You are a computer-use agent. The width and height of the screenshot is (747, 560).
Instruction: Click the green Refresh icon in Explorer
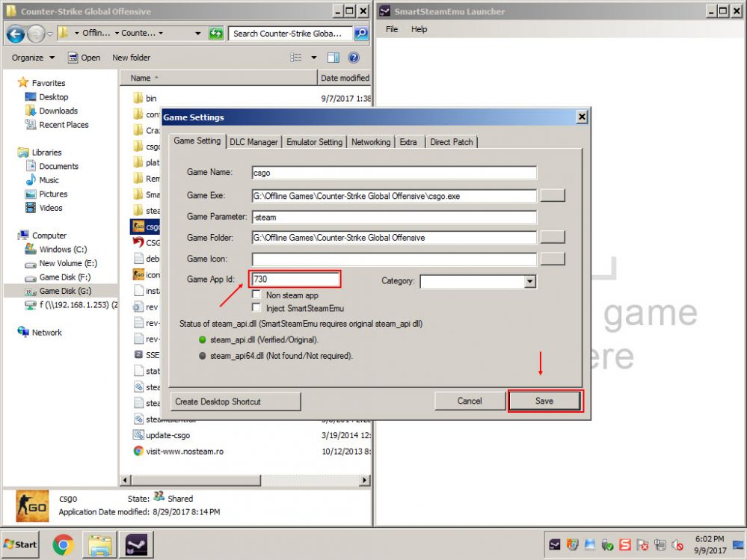pos(216,34)
